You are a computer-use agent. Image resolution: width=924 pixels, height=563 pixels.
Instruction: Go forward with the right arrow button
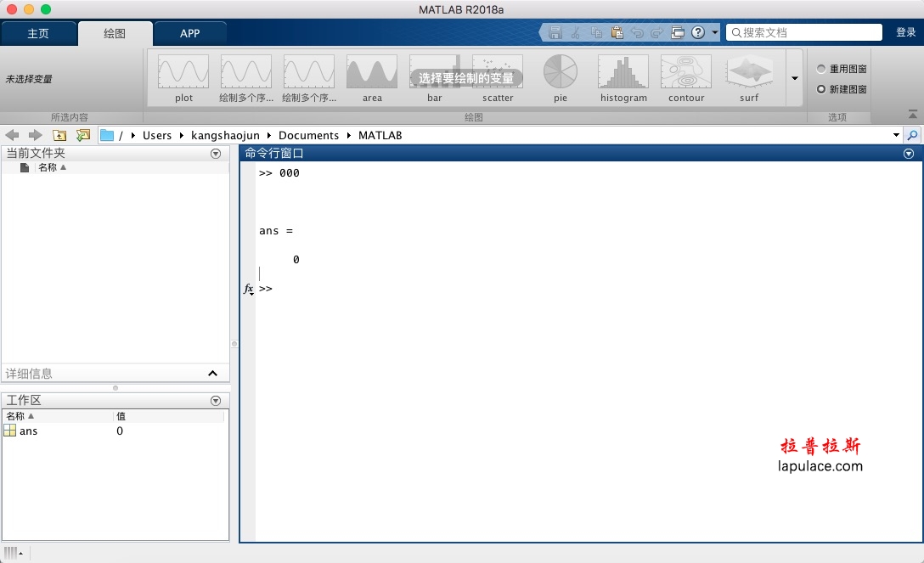pyautogui.click(x=36, y=135)
